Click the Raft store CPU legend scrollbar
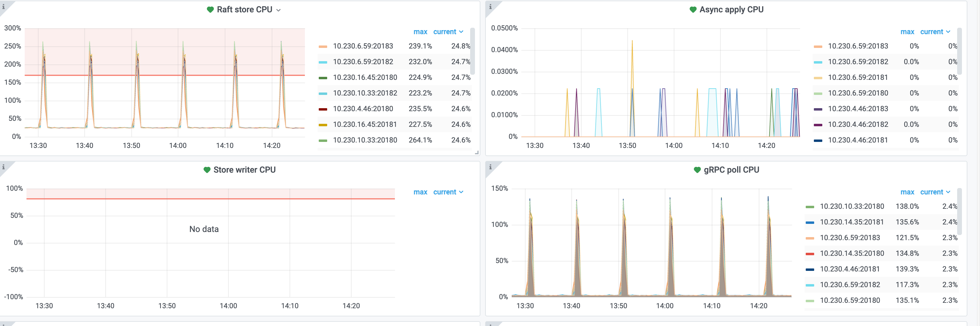Screen dimensions: 980x326 point(472,52)
